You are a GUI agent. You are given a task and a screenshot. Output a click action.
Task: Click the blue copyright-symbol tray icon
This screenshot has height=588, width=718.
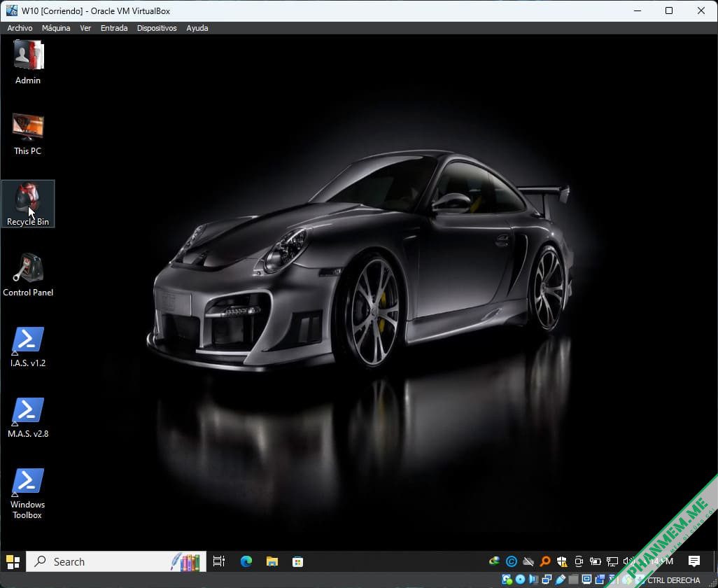(x=512, y=561)
